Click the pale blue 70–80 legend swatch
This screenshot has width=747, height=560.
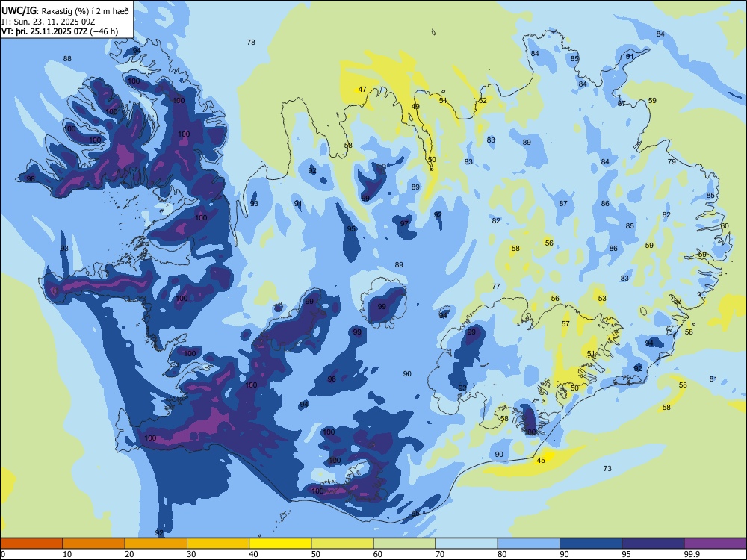point(466,544)
